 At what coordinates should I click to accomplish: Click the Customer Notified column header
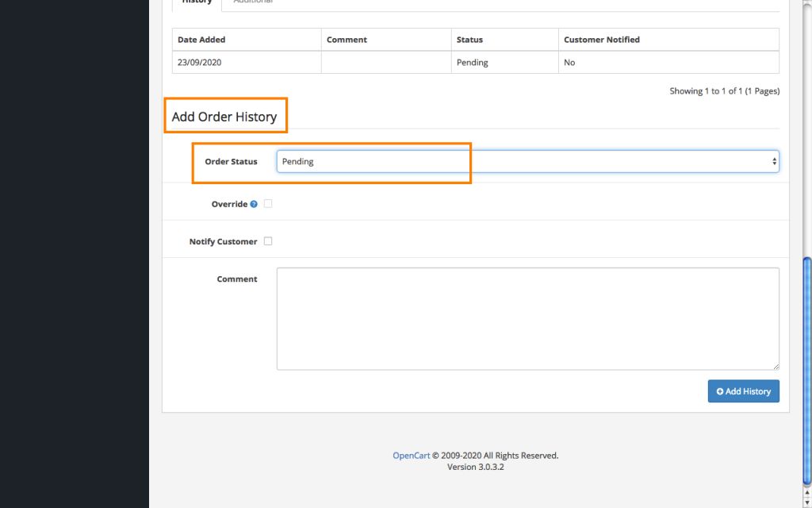tap(601, 40)
